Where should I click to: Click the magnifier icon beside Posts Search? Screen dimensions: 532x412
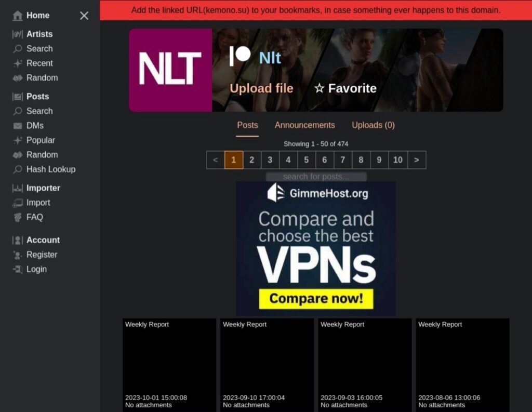tap(17, 111)
